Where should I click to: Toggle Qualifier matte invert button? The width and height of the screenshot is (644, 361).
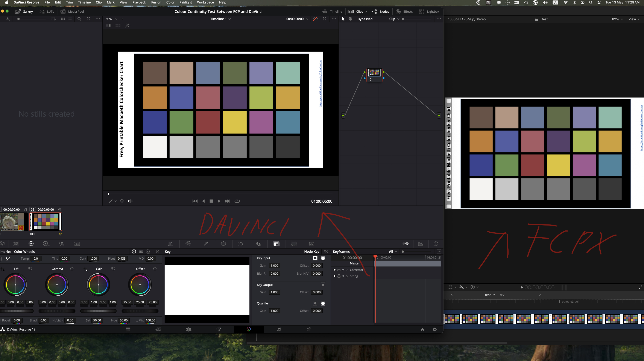click(315, 303)
